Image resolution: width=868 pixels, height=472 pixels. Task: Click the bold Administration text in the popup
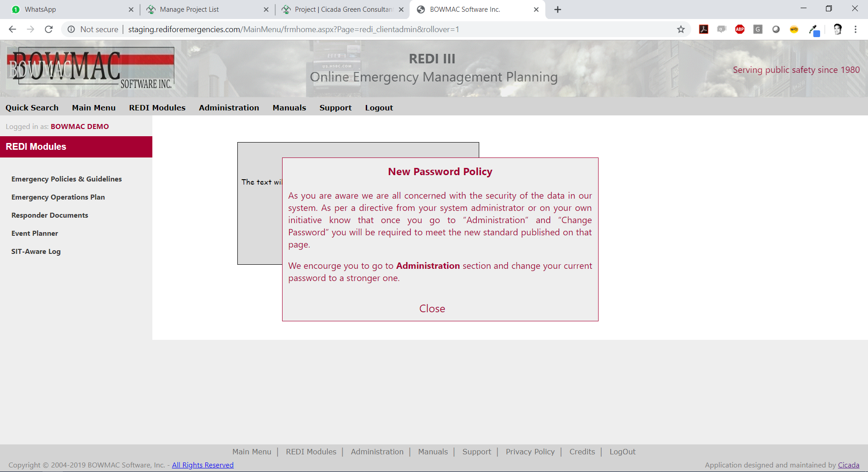click(x=428, y=266)
